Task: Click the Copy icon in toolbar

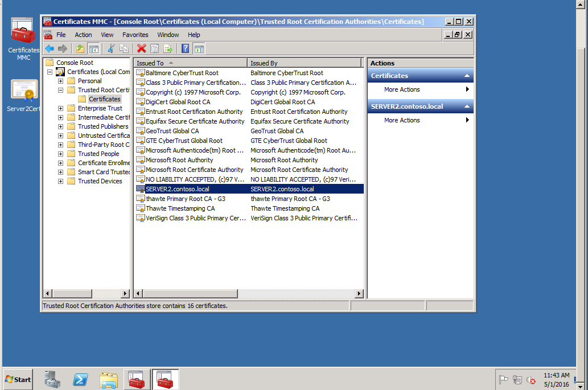Action: (124, 48)
